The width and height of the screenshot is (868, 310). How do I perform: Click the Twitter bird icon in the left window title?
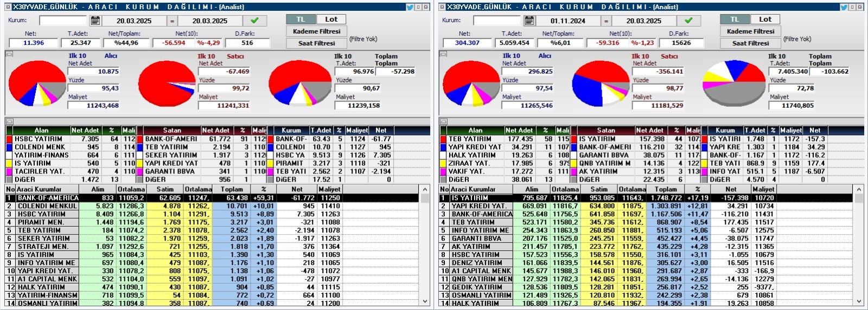[x=410, y=7]
